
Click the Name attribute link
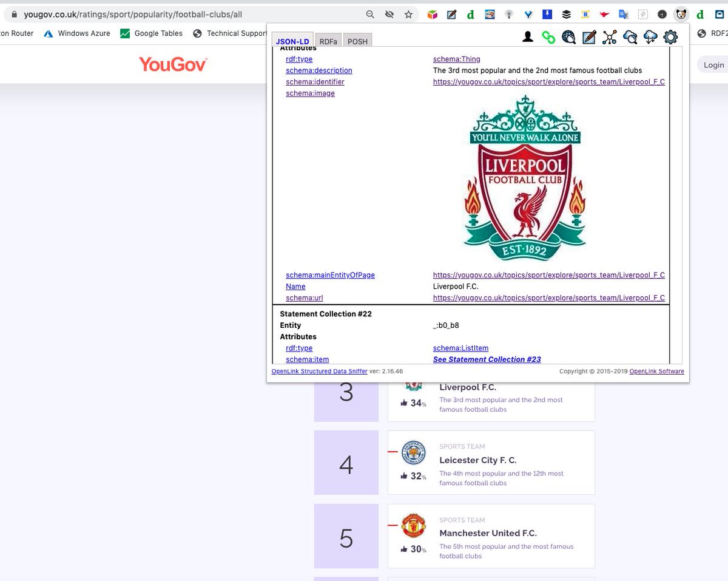click(295, 287)
